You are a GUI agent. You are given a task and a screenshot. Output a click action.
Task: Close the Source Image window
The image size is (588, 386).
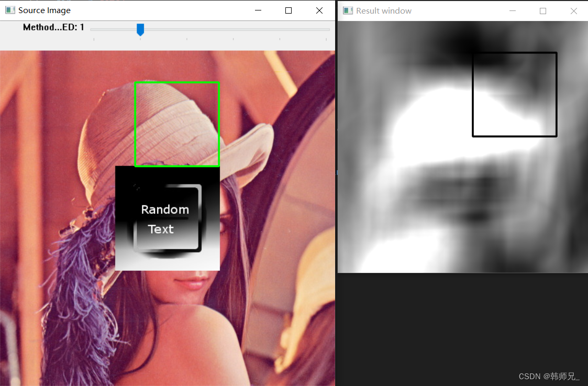coord(319,10)
